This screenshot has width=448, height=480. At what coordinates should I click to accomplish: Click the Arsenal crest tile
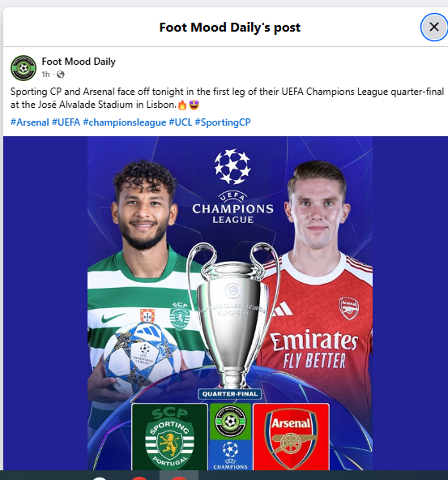(x=291, y=437)
